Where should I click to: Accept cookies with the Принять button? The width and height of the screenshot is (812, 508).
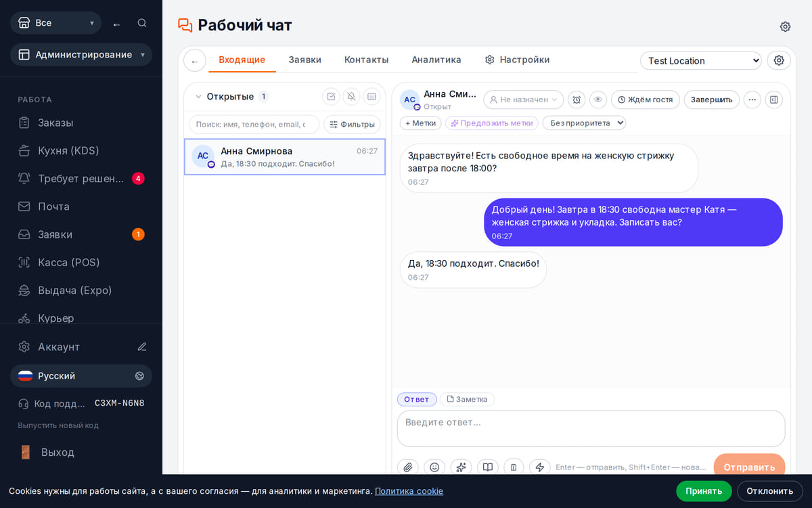[x=704, y=491]
